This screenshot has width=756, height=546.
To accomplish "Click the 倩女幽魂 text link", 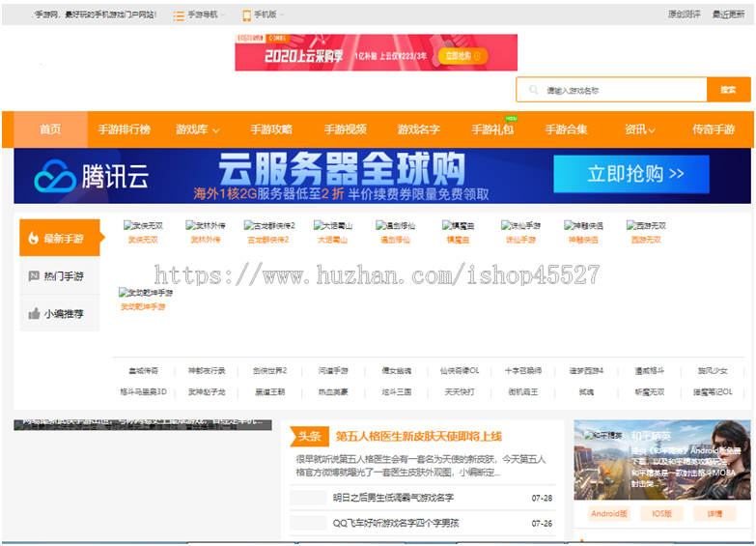I will tap(396, 371).
